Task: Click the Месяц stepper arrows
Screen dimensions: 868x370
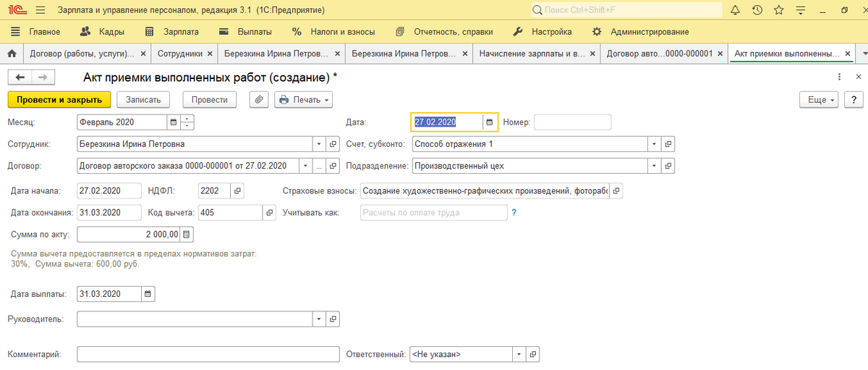Action: (x=188, y=122)
